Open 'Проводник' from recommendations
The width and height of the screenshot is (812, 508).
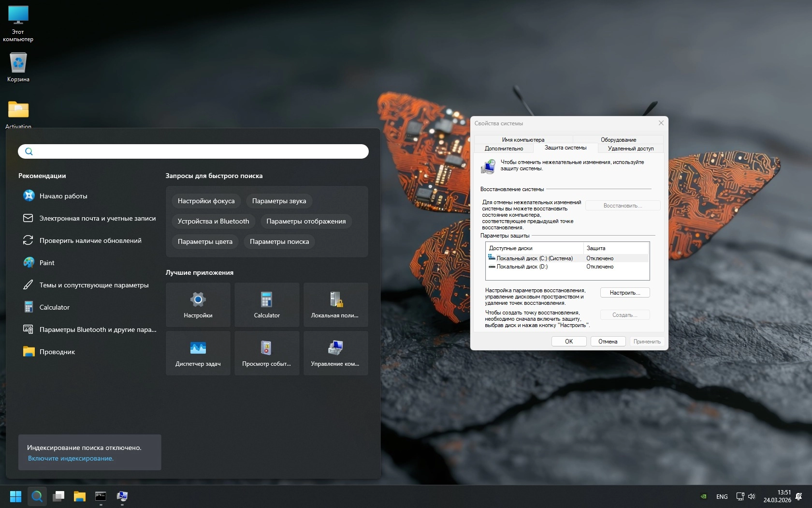pyautogui.click(x=89, y=352)
